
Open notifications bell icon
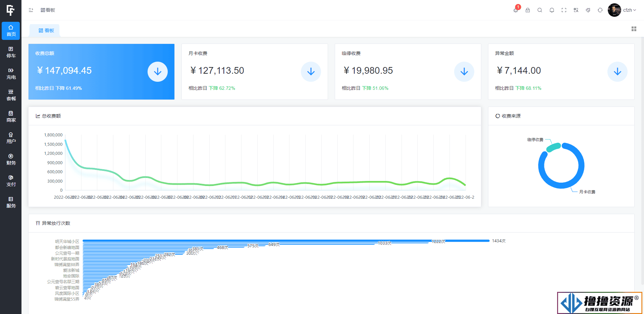tap(552, 10)
